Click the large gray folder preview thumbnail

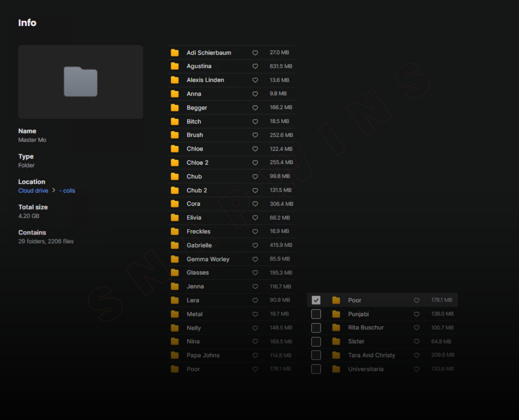tap(81, 82)
